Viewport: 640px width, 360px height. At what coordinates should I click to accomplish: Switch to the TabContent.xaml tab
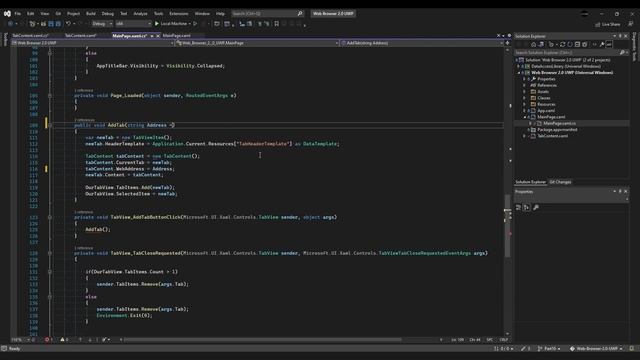point(80,36)
